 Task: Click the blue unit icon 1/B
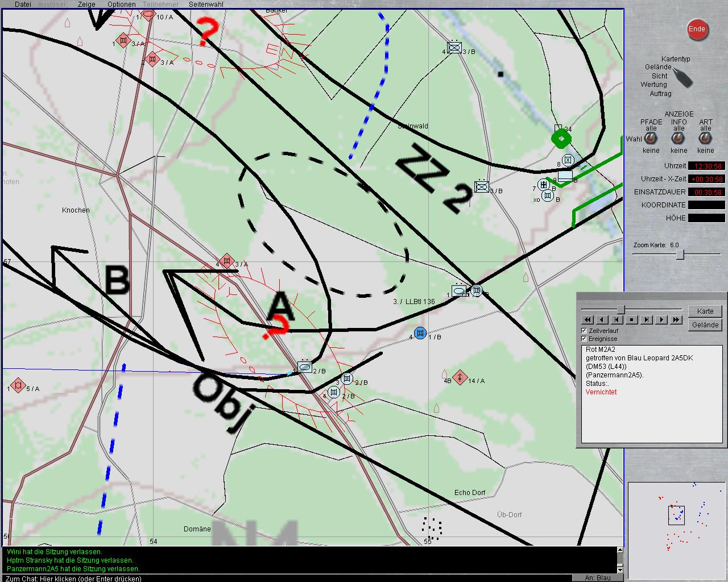click(420, 333)
